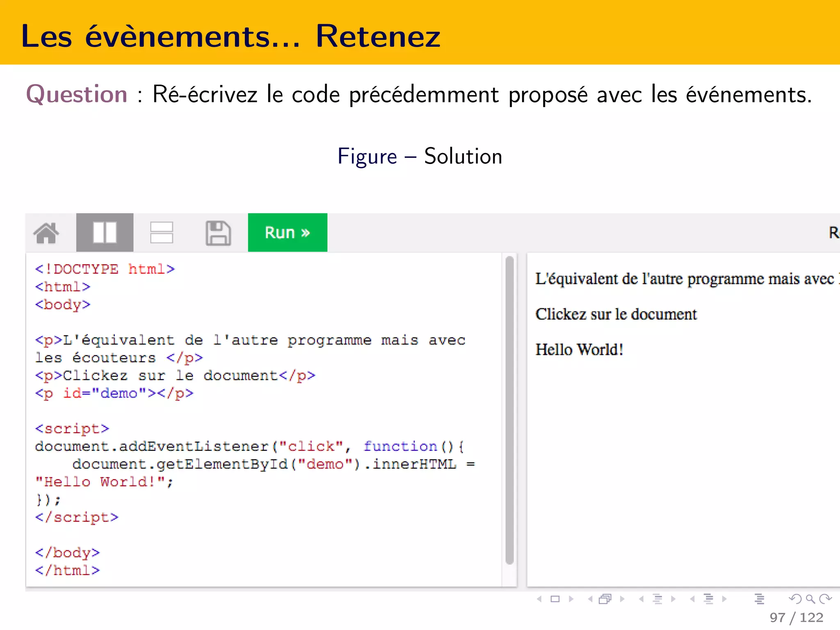840x630 pixels.
Task: Click previous section arrow in navigation bar
Action: tap(692, 599)
